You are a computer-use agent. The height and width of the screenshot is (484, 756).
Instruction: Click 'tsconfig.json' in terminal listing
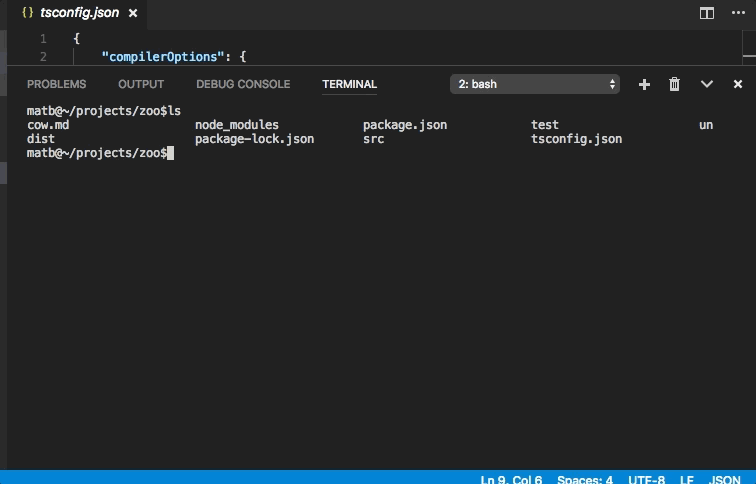tap(577, 139)
